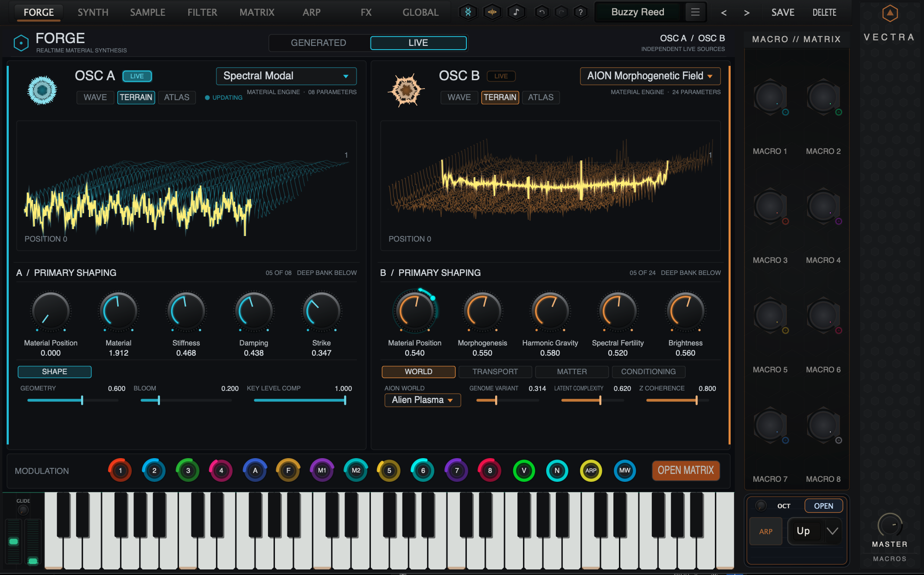
Task: Switch to the FILTER tab
Action: [202, 13]
